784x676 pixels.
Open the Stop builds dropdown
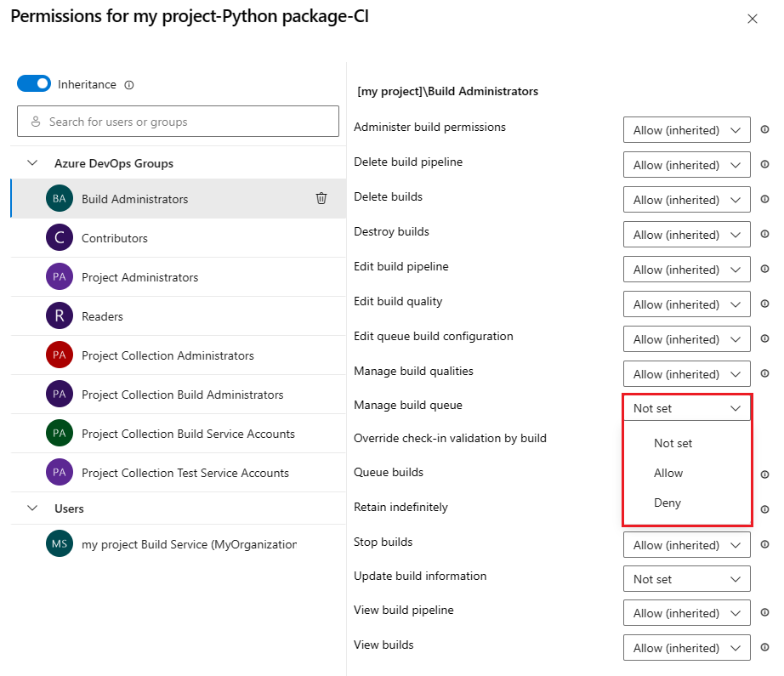tap(686, 545)
